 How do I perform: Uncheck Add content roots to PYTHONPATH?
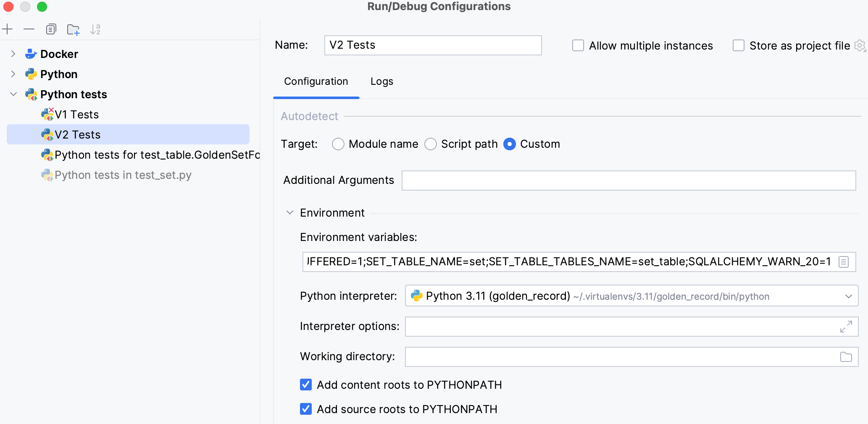[305, 385]
